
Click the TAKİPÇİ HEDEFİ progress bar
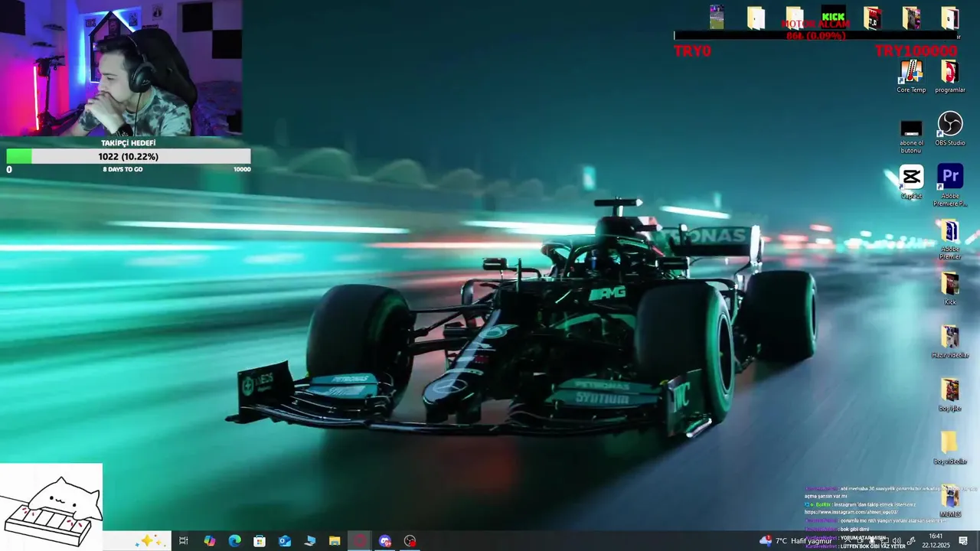click(129, 156)
